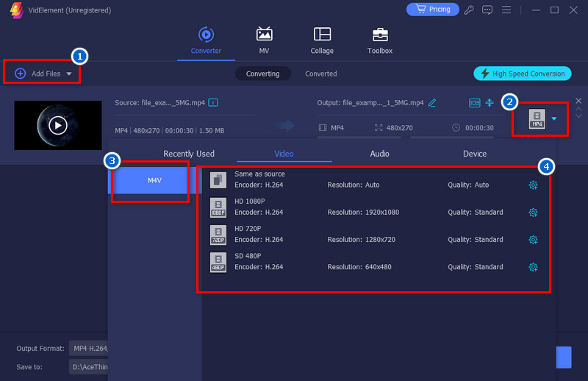Image resolution: width=588 pixels, height=381 pixels.
Task: Click the Pricing button
Action: pos(432,10)
